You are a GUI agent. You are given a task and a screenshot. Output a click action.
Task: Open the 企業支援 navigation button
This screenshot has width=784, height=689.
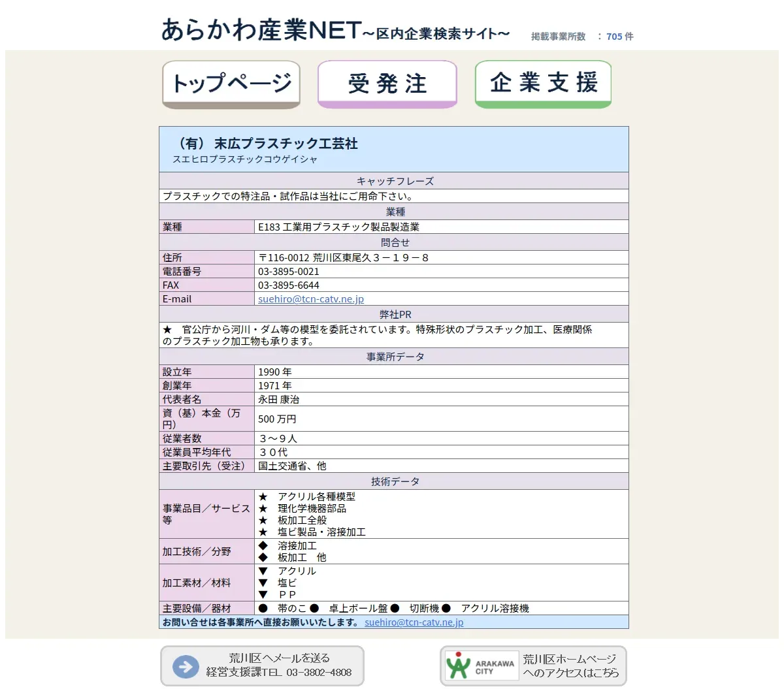(543, 84)
